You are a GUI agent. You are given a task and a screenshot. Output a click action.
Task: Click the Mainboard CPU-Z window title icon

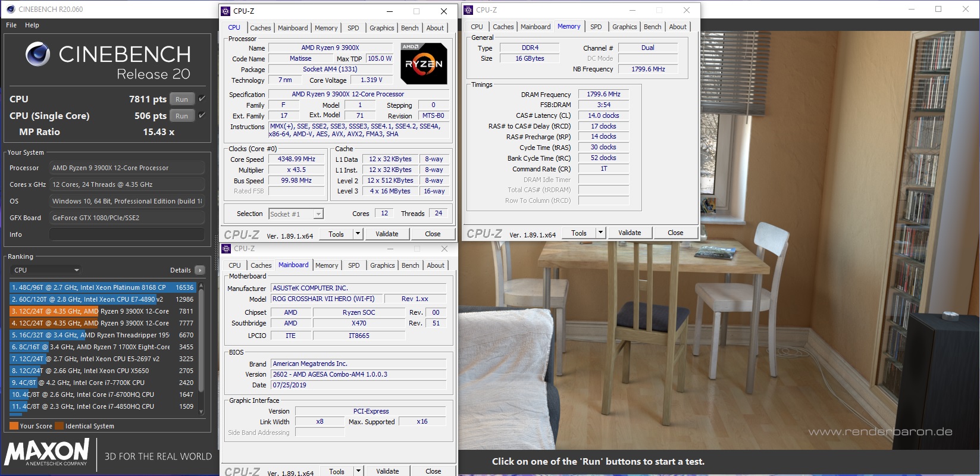click(226, 248)
